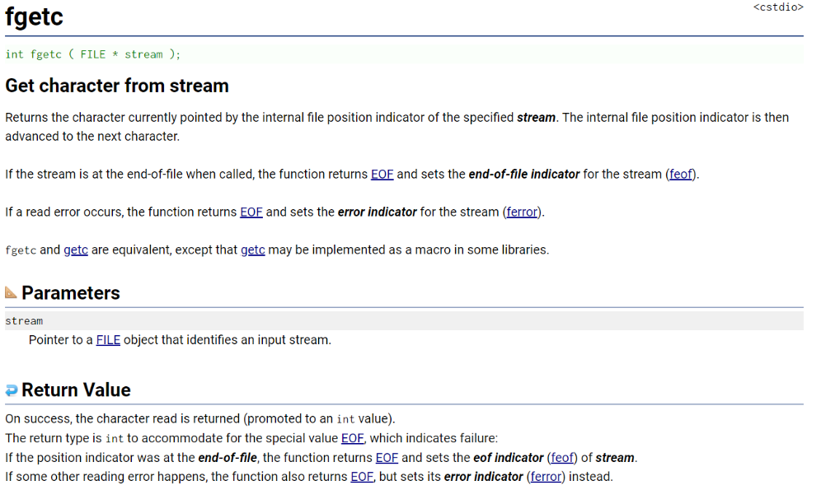Screen dimensions: 821x504
Task: Follow EOF link in 'other reading error' sentence
Action: 362,477
